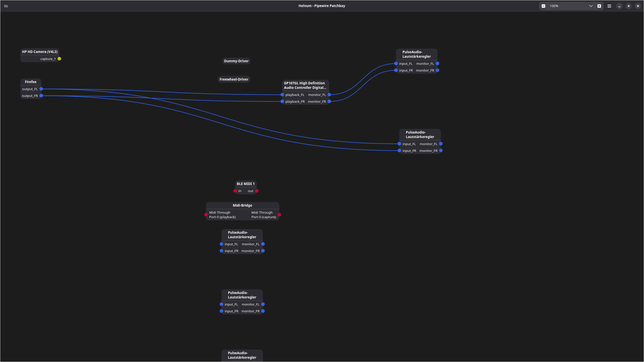The image size is (644, 362).
Task: Click BLE MIDI 1 red out port
Action: click(257, 191)
